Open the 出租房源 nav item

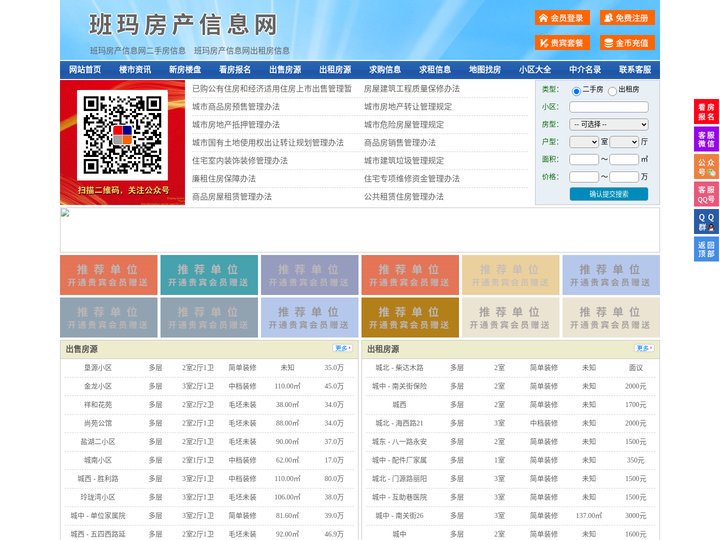[x=335, y=70]
